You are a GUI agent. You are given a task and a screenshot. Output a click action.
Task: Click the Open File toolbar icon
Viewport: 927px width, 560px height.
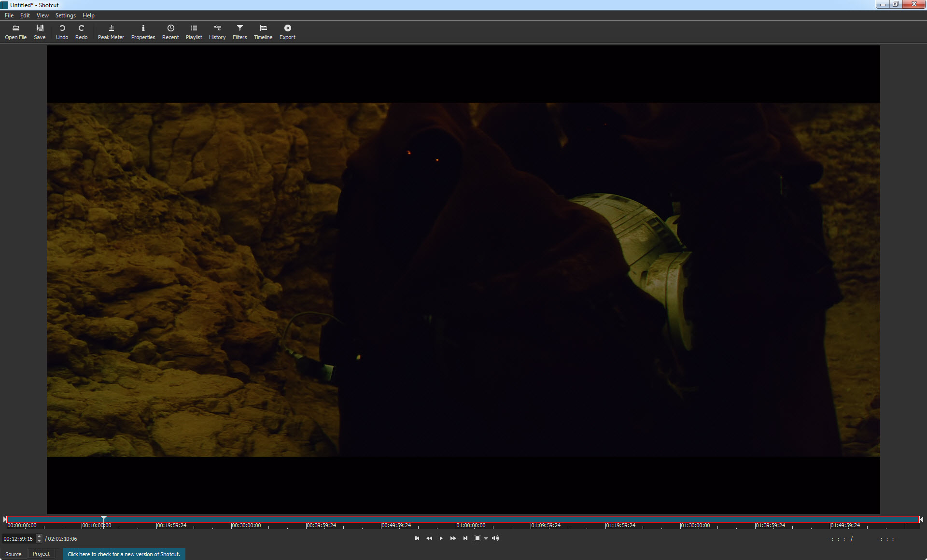click(15, 32)
